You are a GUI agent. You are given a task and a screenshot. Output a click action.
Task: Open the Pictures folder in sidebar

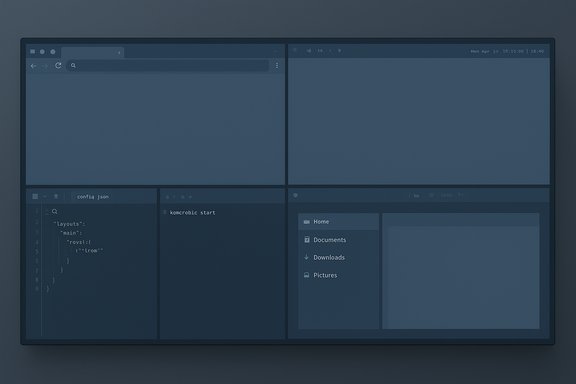click(x=338, y=275)
